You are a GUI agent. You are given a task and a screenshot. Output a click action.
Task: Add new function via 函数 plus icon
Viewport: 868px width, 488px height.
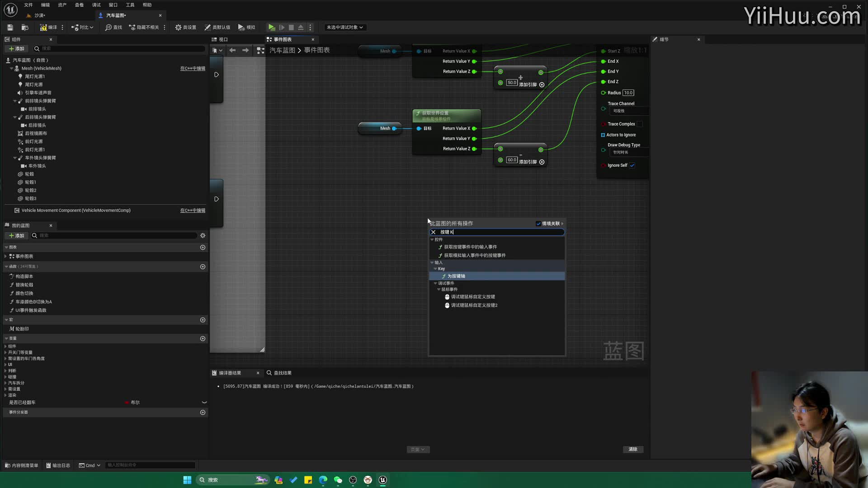click(x=203, y=267)
